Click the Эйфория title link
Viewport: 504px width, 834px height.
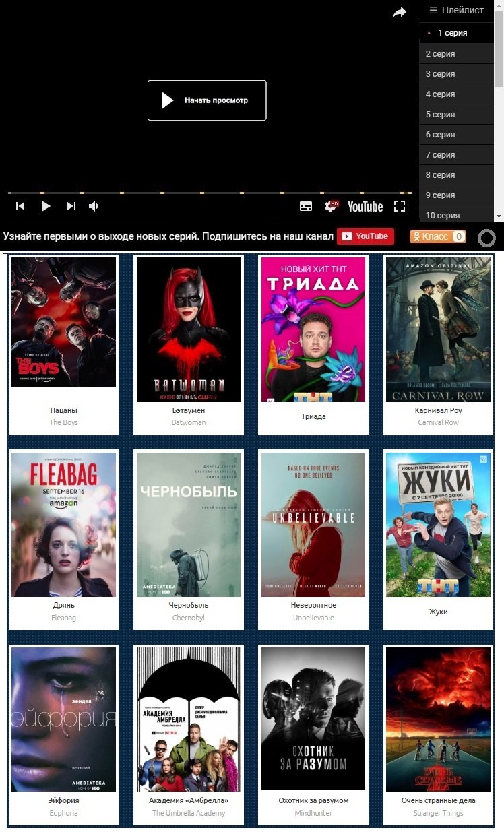64,800
